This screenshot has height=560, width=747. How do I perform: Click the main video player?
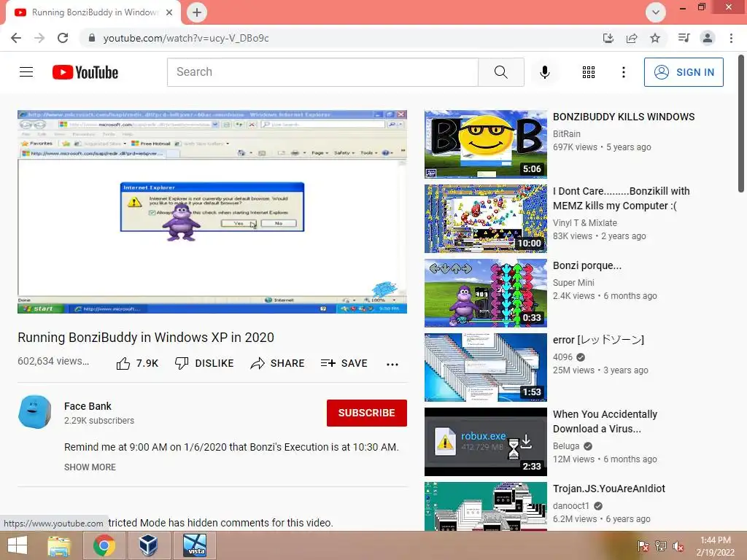pos(212,212)
